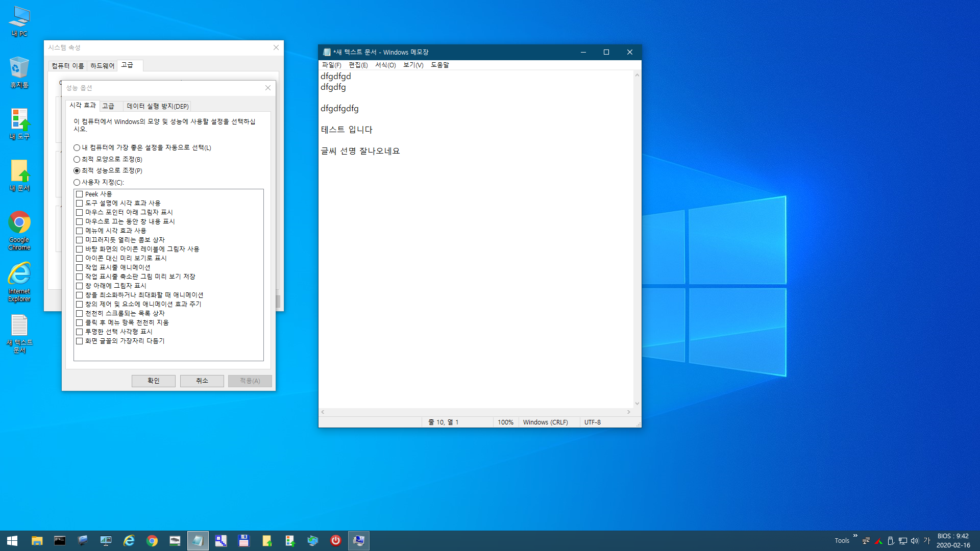Select the Internet Explorer desktop shortcut

pyautogui.click(x=19, y=282)
